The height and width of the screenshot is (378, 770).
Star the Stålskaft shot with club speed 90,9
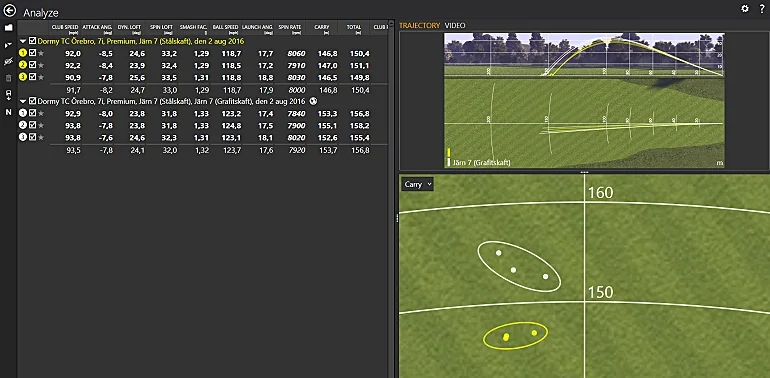pos(41,77)
